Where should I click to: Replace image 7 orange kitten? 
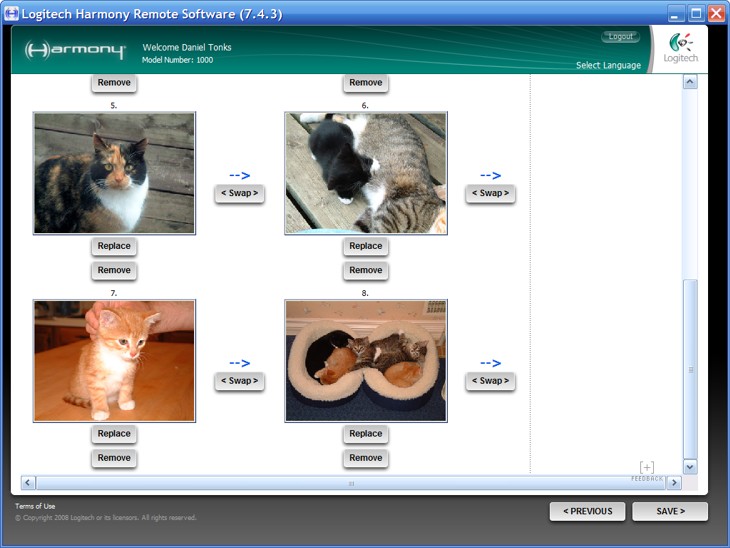coord(114,434)
